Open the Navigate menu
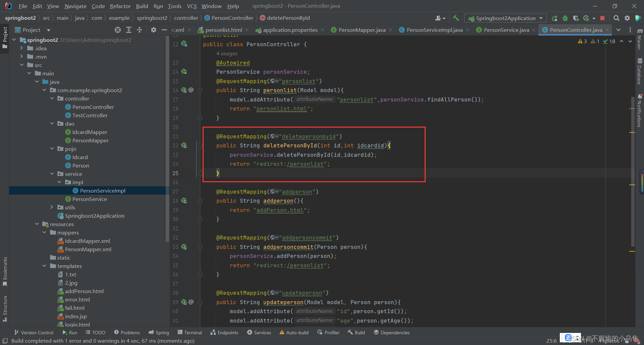The height and width of the screenshot is (345, 644). tap(75, 6)
